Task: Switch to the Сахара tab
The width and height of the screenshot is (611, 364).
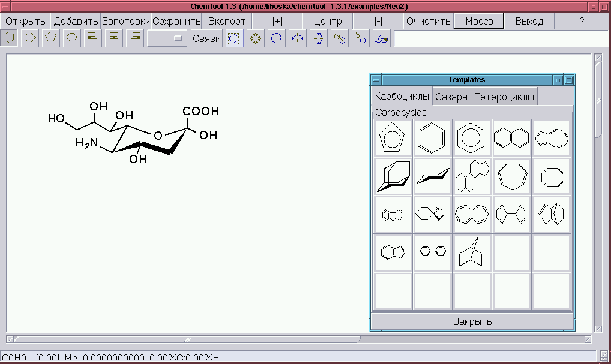Action: click(x=451, y=97)
